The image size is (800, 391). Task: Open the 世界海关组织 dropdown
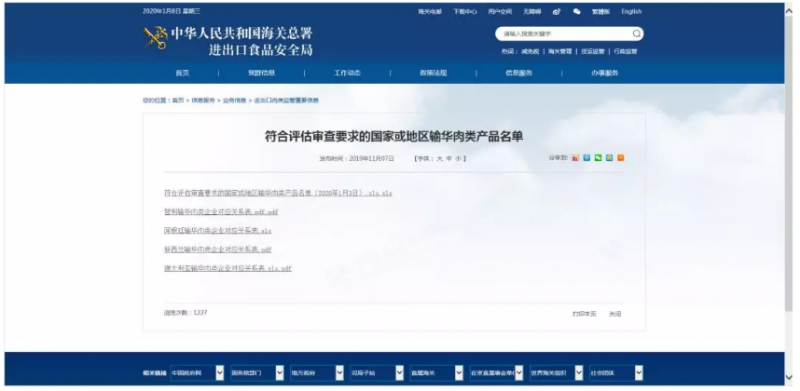pyautogui.click(x=556, y=373)
